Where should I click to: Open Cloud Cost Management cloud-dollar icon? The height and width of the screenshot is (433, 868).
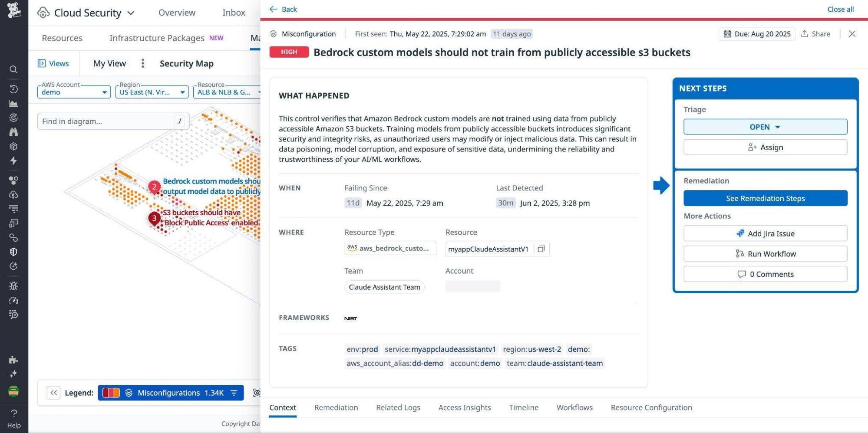13,195
